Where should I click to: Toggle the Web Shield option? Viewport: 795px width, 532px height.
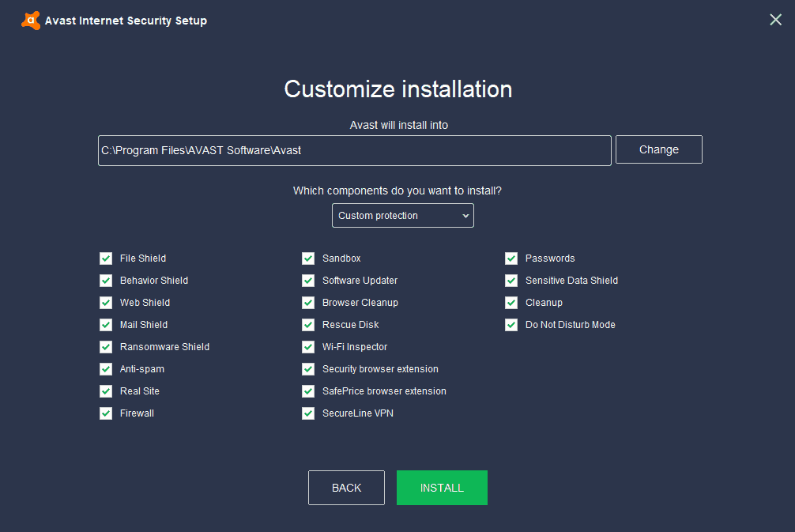tap(106, 302)
